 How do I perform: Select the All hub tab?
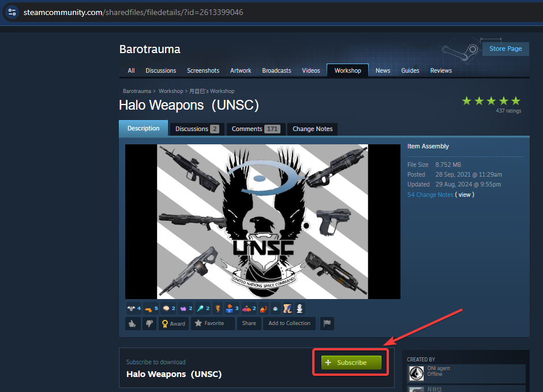(131, 70)
